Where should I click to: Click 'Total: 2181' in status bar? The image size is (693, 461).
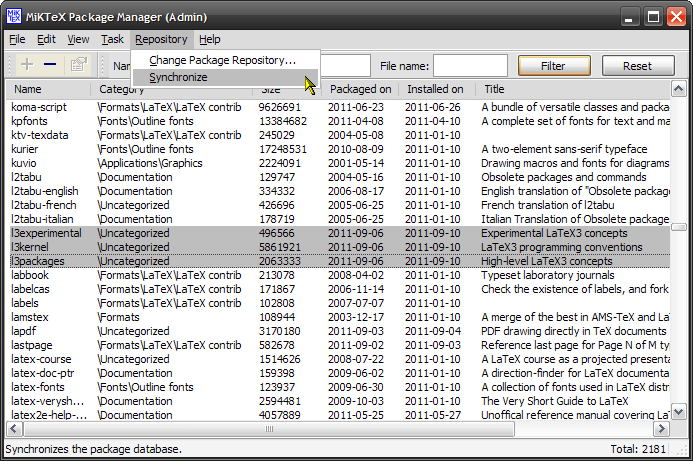coord(638,449)
